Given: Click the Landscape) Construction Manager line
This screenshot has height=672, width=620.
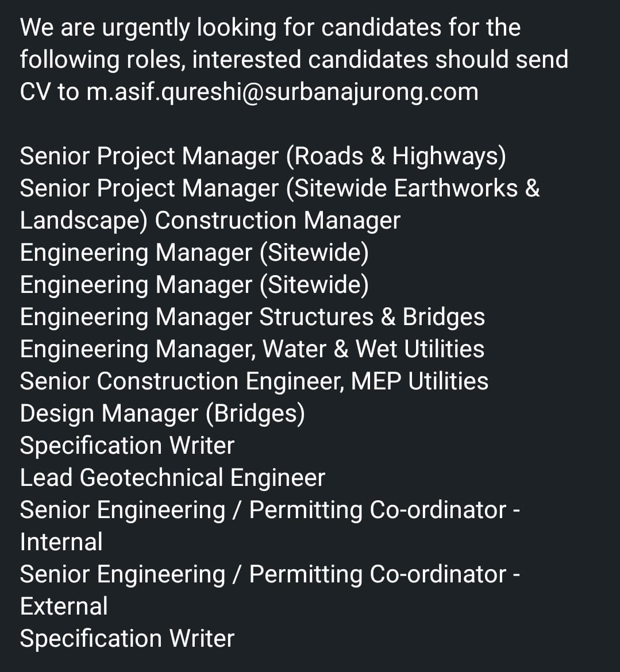Looking at the screenshot, I should 210,221.
